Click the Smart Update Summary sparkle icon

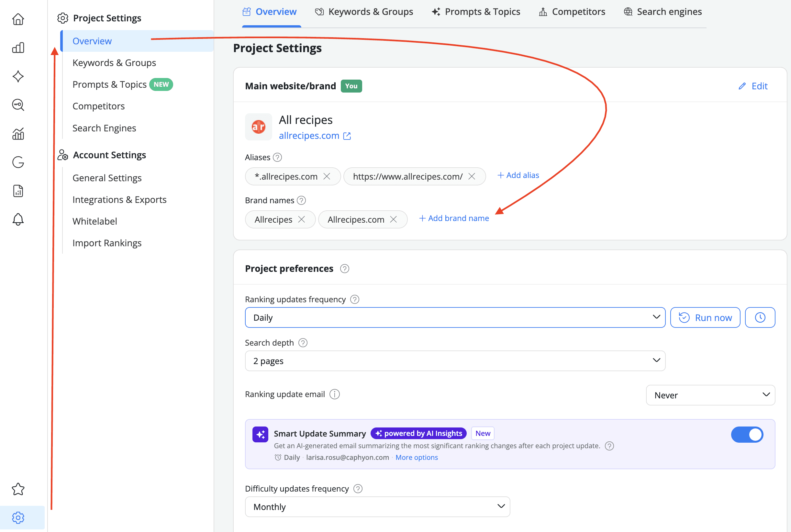click(x=260, y=434)
